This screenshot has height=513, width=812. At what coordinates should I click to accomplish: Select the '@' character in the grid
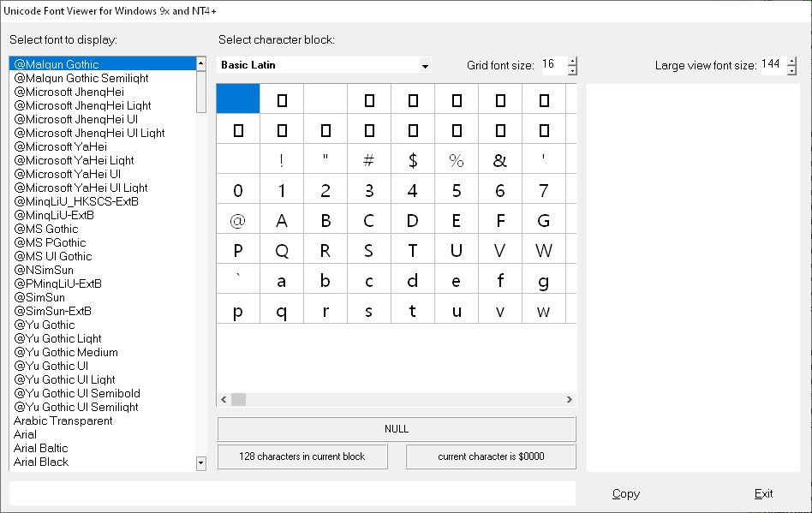[x=238, y=220]
